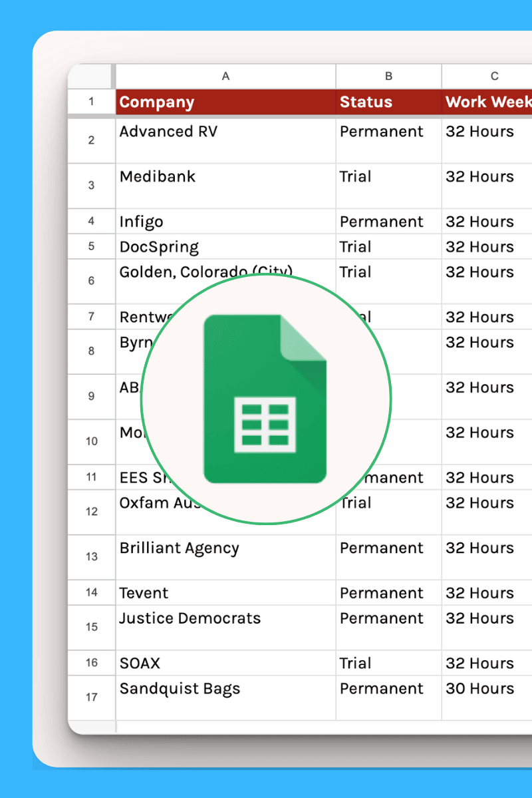Click 'Permanent' status for Advanced RV
532x798 pixels.
click(388, 140)
